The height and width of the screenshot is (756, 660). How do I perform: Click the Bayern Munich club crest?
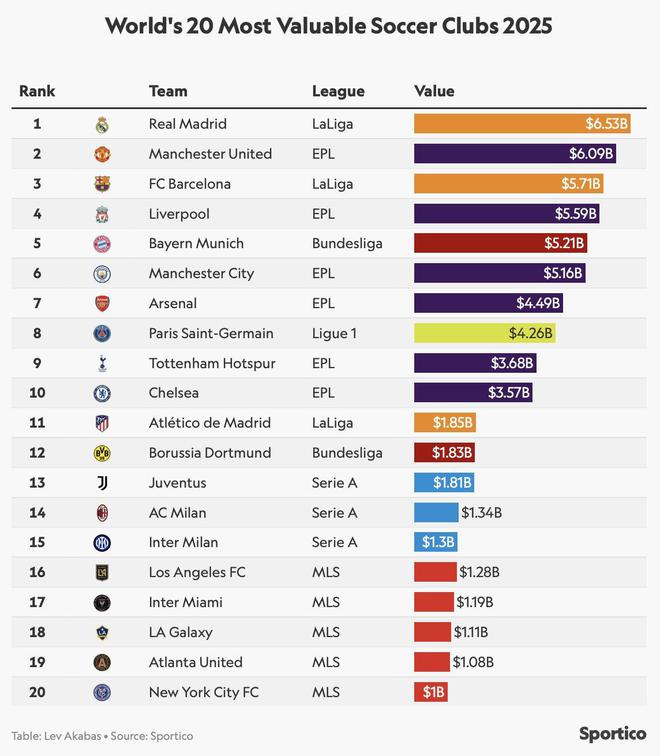pos(101,244)
